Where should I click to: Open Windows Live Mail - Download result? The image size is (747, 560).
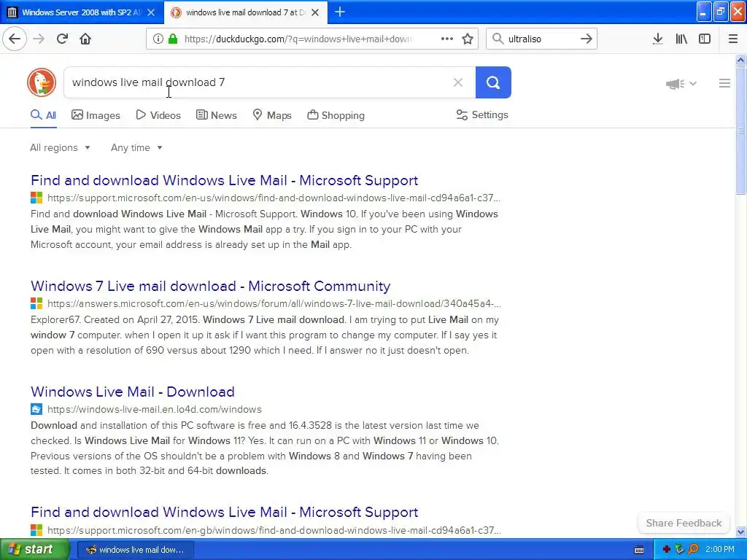(x=133, y=392)
